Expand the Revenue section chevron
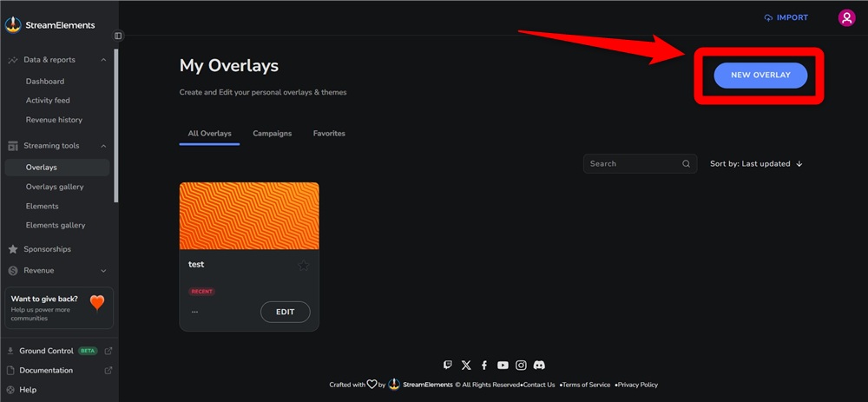Image resolution: width=868 pixels, height=402 pixels. point(103,271)
